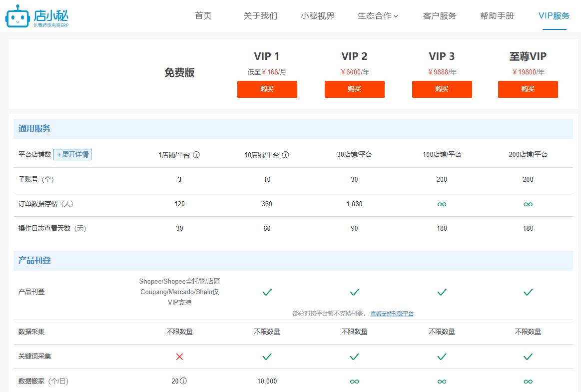This screenshot has width=581, height=392.
Task: Open the "查看支持刊登平台" link
Action: [392, 314]
